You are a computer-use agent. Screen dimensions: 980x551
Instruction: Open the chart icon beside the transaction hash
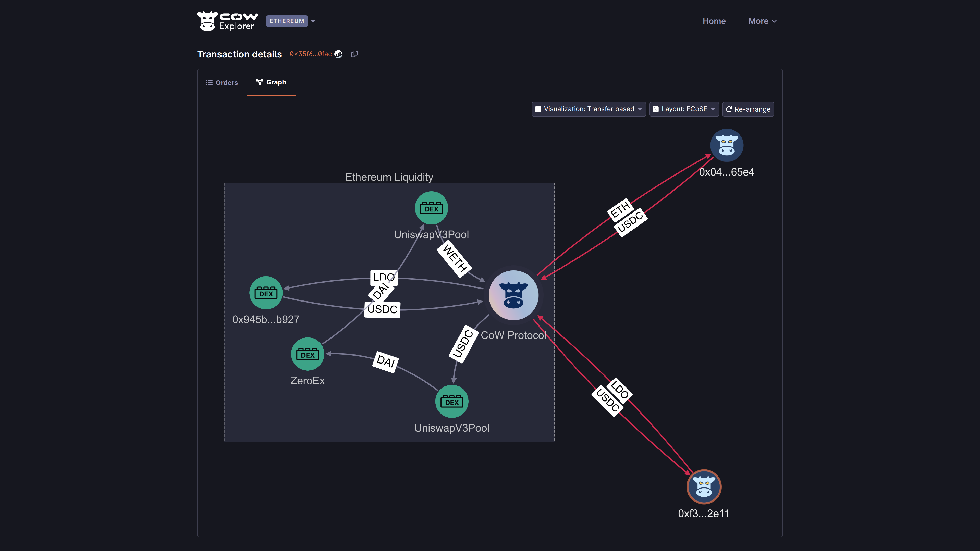click(x=339, y=54)
